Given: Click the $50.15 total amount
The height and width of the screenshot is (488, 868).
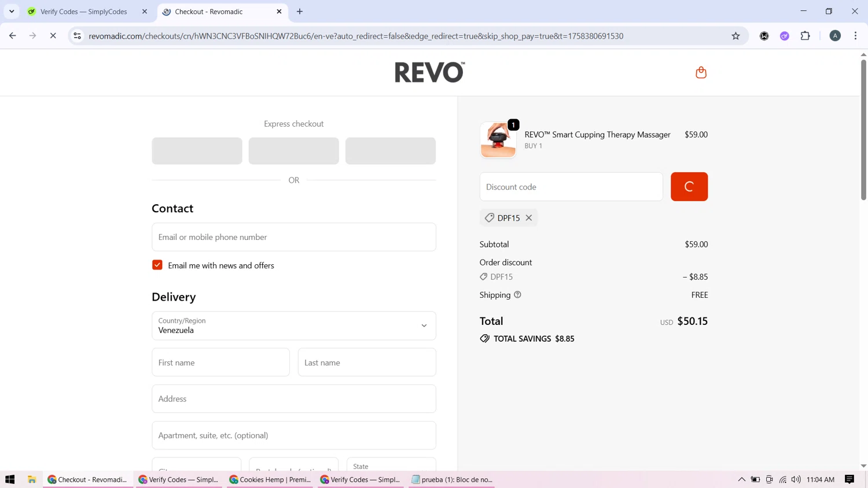Looking at the screenshot, I should click(x=692, y=321).
